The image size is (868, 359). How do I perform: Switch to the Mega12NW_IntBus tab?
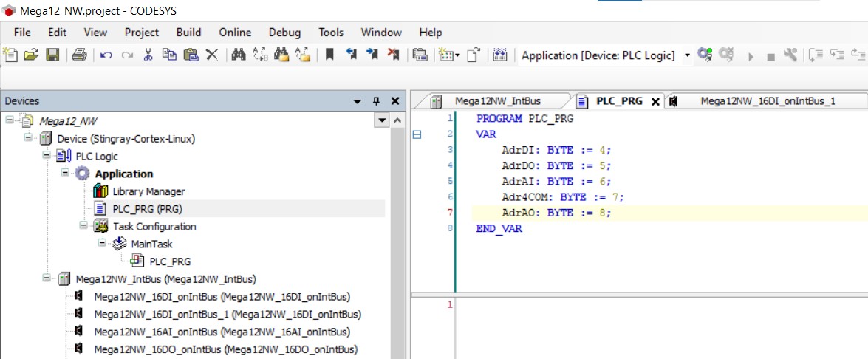coord(497,101)
